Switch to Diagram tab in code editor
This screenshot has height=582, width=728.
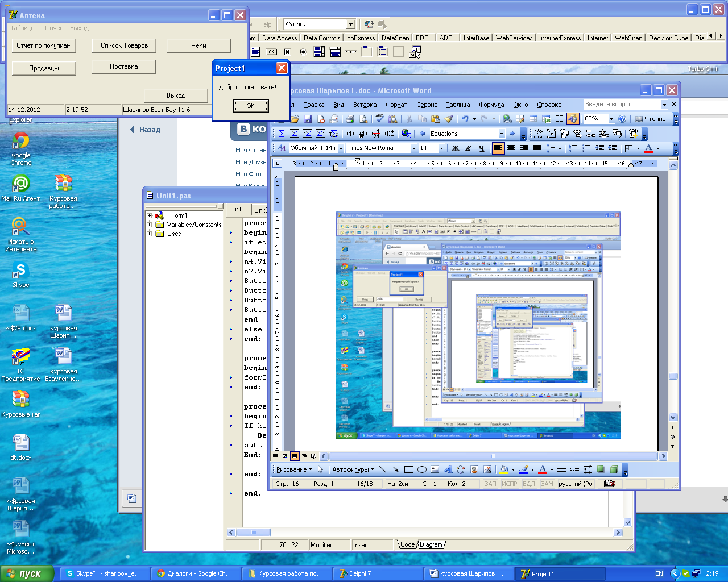point(431,544)
